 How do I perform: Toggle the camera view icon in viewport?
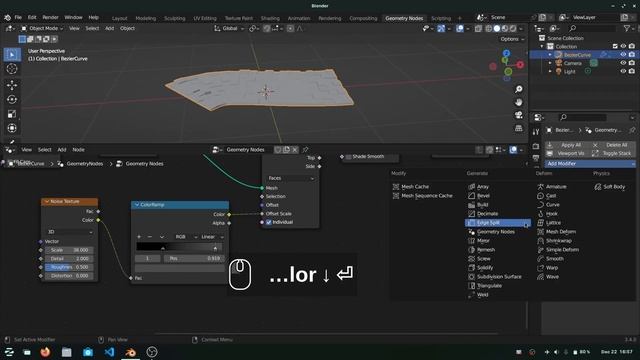[518, 115]
